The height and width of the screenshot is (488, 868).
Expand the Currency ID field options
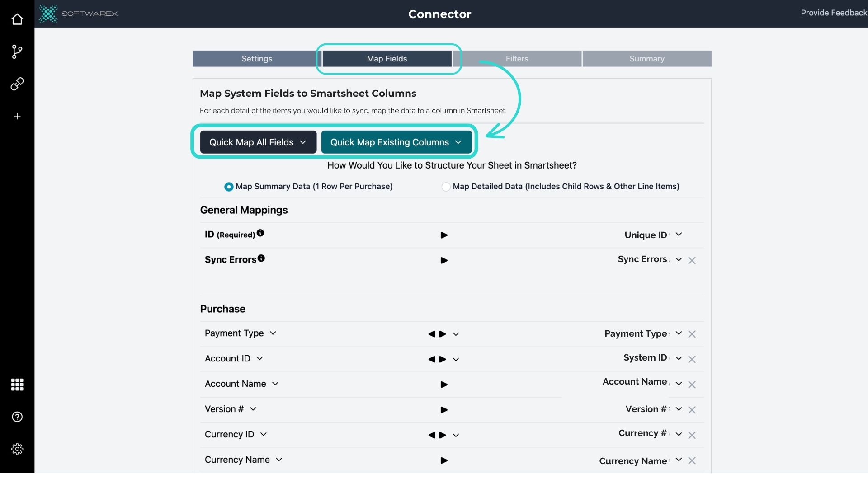click(x=264, y=434)
